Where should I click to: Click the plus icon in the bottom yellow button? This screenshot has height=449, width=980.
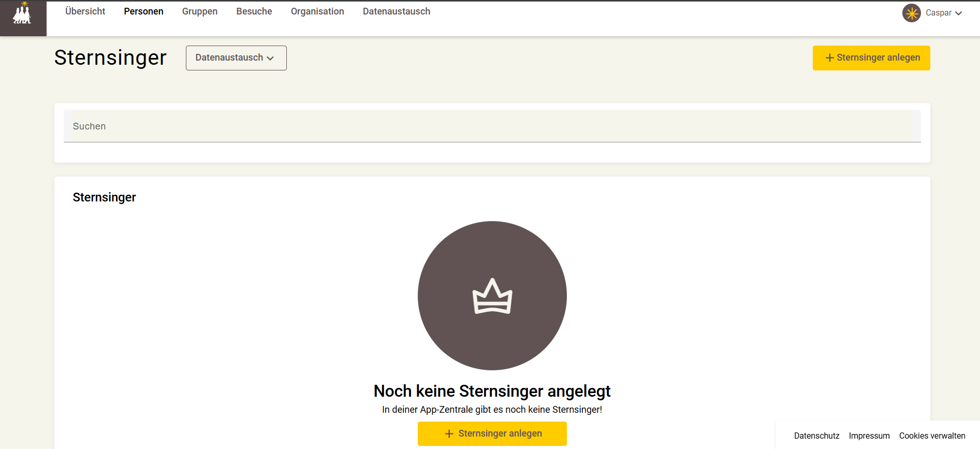click(x=449, y=434)
